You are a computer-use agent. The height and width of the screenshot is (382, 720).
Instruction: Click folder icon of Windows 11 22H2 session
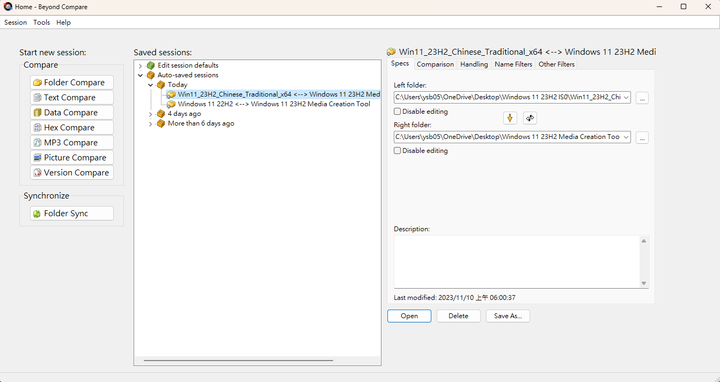click(171, 104)
